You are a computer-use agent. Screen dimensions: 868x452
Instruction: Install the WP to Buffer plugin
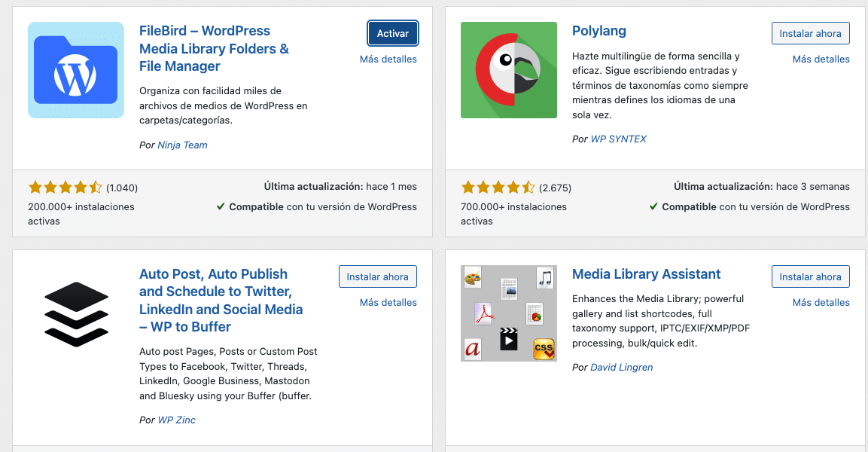(377, 277)
